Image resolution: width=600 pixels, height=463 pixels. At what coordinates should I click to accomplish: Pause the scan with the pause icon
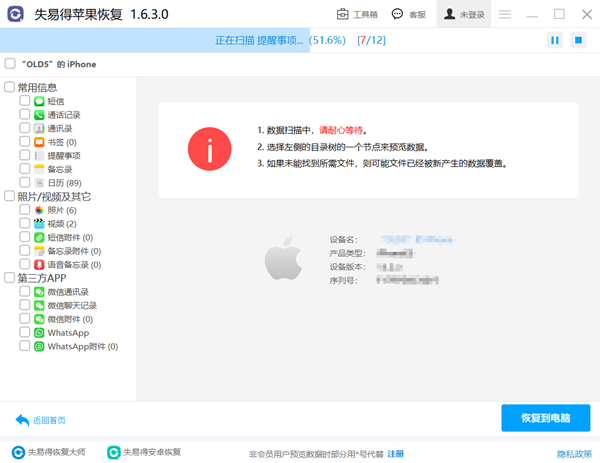[x=554, y=40]
